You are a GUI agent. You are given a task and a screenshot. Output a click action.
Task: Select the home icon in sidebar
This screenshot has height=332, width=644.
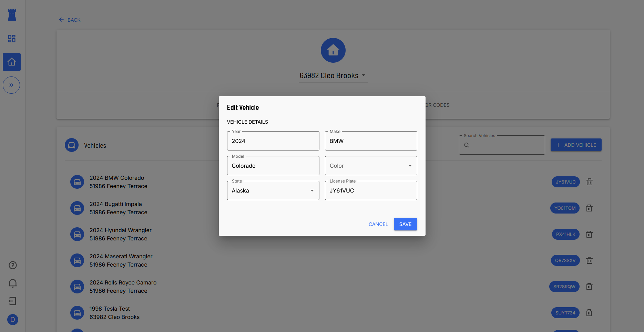click(12, 62)
